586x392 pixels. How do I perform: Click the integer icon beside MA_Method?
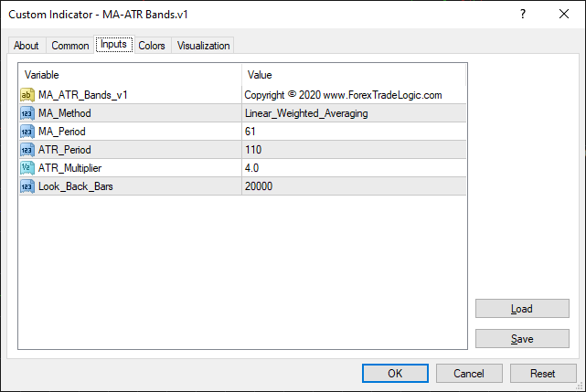pyautogui.click(x=27, y=113)
